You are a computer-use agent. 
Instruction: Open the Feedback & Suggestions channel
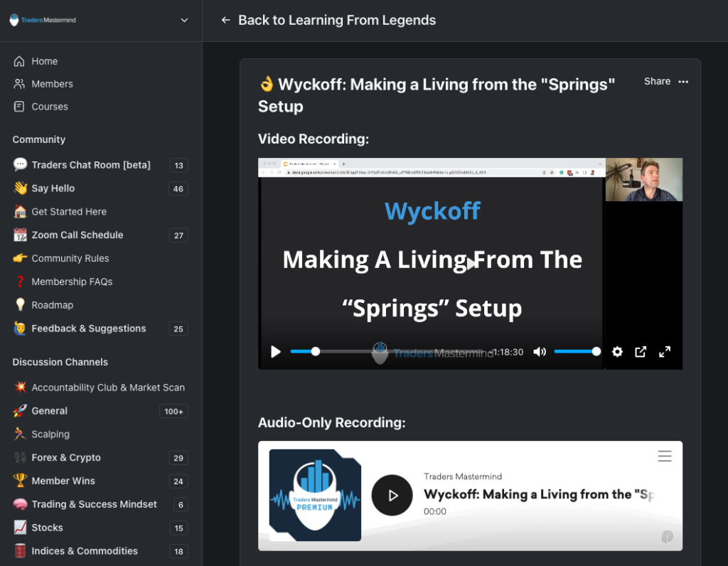click(x=90, y=329)
